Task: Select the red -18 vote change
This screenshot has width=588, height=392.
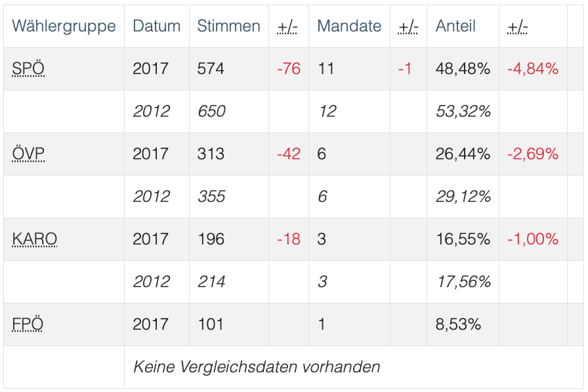Action: [289, 239]
